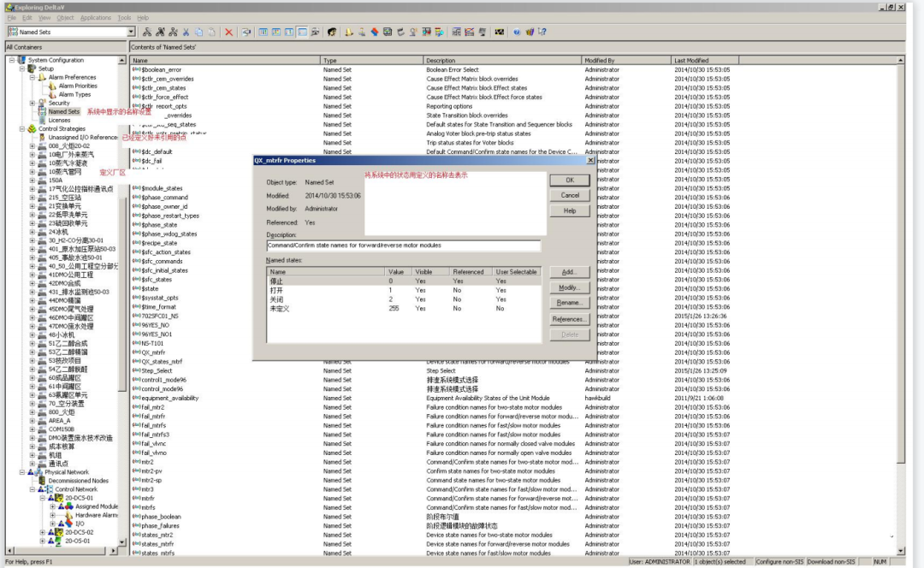924x568 pixels.
Task: Click the Add... button for named states
Action: point(569,272)
